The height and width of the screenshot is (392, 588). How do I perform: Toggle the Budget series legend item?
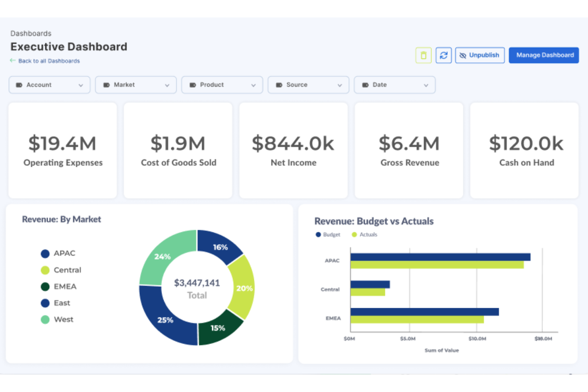(x=328, y=235)
